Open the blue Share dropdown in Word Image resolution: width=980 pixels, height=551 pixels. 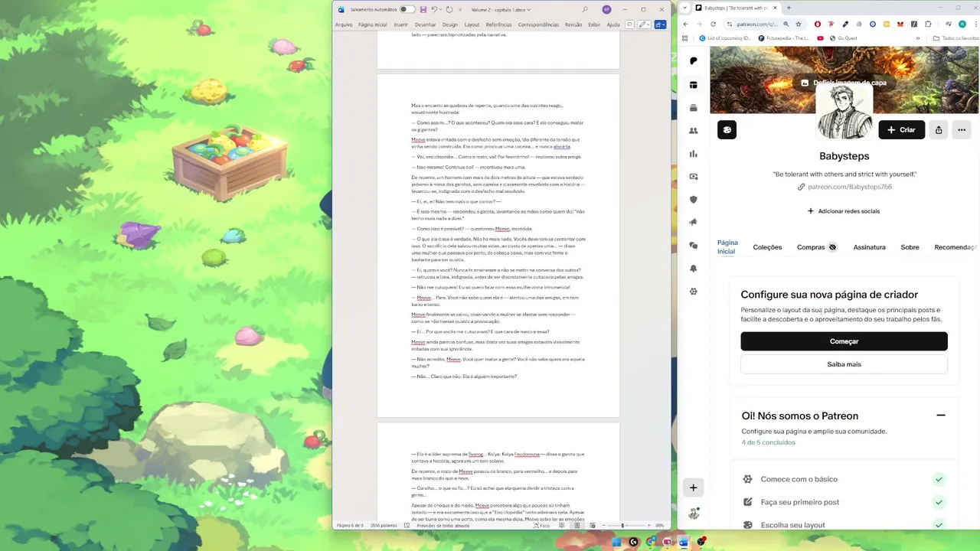pyautogui.click(x=660, y=24)
